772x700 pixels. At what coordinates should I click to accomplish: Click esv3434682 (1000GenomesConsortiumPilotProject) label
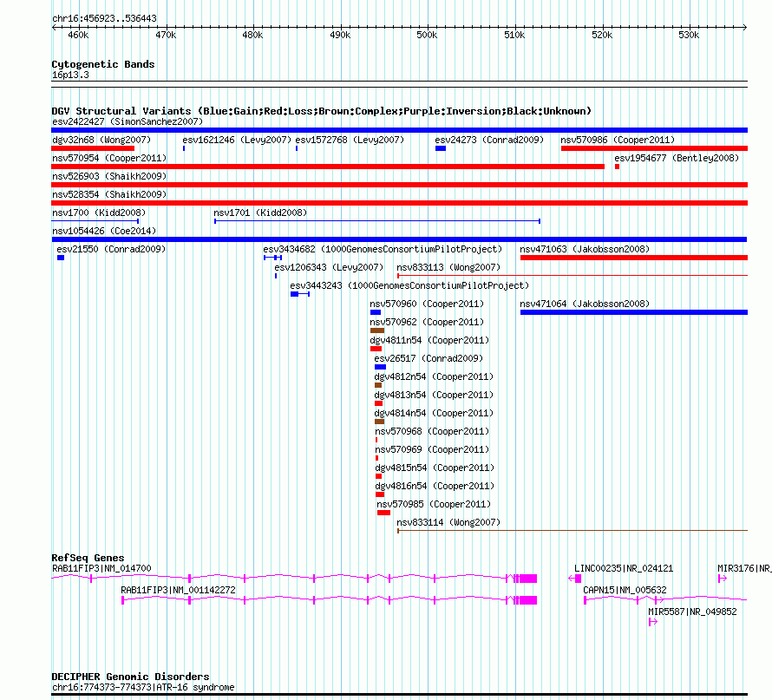click(x=383, y=249)
